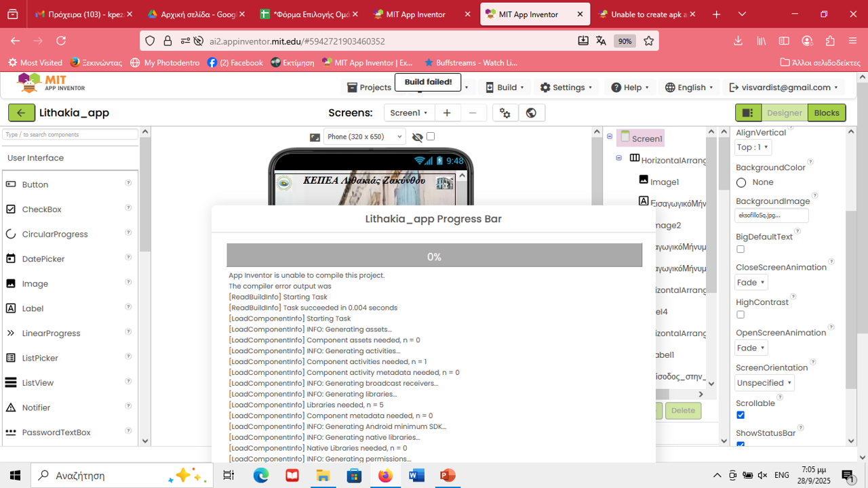Click the BackgroundColor None swatch
Screen dimensions: 868x488
coord(741,182)
